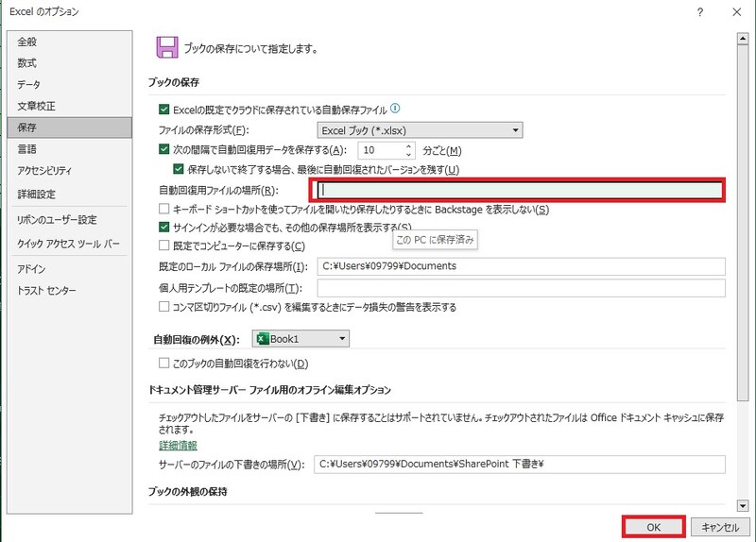The height and width of the screenshot is (542, 756).
Task: Select 全般 category in sidebar
Action: point(69,42)
